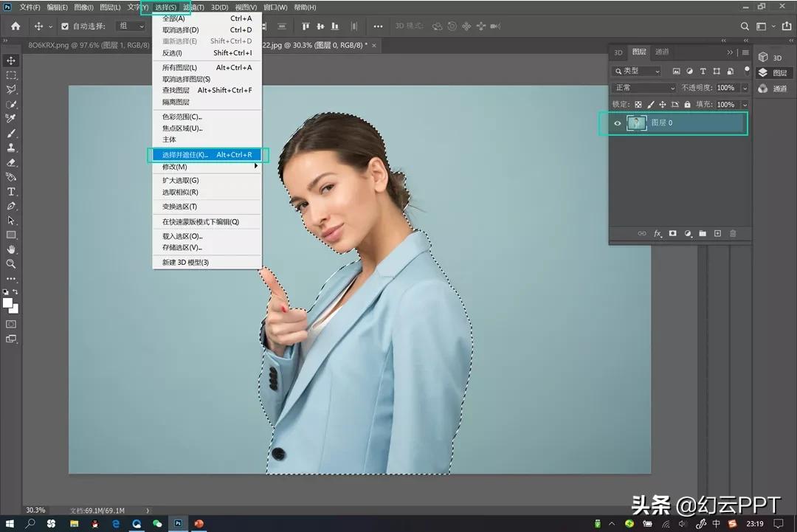This screenshot has height=532, width=797.
Task: Click the 图层 0 layer thumbnail
Action: tap(636, 123)
